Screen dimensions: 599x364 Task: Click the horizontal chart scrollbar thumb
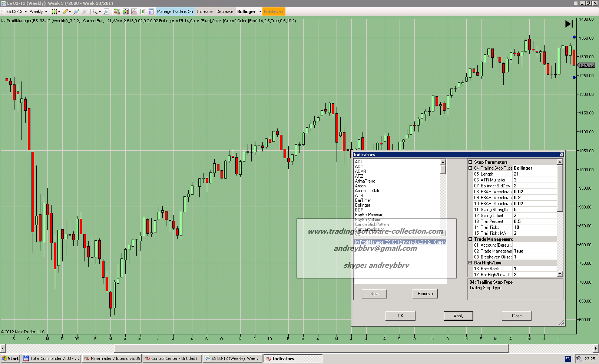click(311, 348)
